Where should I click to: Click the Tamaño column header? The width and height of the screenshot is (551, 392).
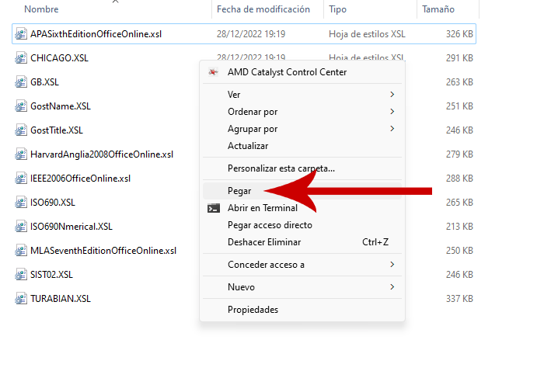[x=438, y=9]
